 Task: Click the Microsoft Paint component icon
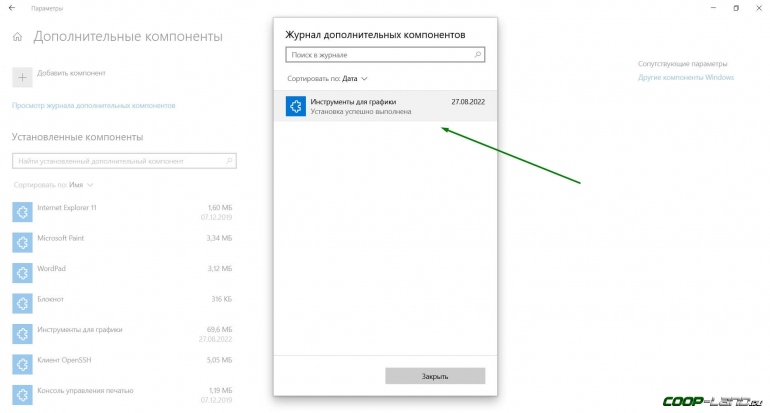click(x=22, y=242)
